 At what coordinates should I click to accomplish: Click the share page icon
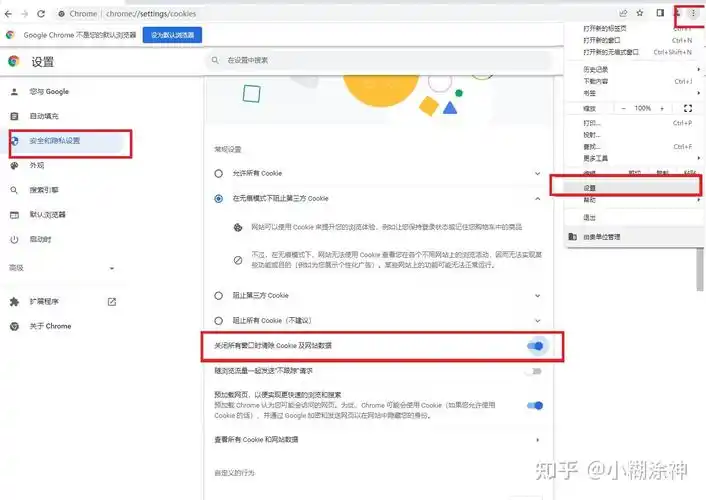[623, 13]
